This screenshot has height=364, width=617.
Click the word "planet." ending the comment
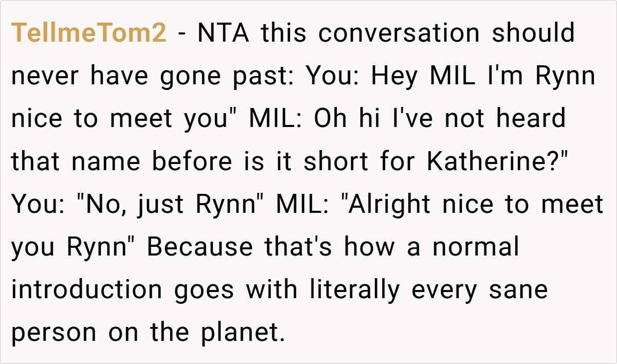tap(246, 333)
